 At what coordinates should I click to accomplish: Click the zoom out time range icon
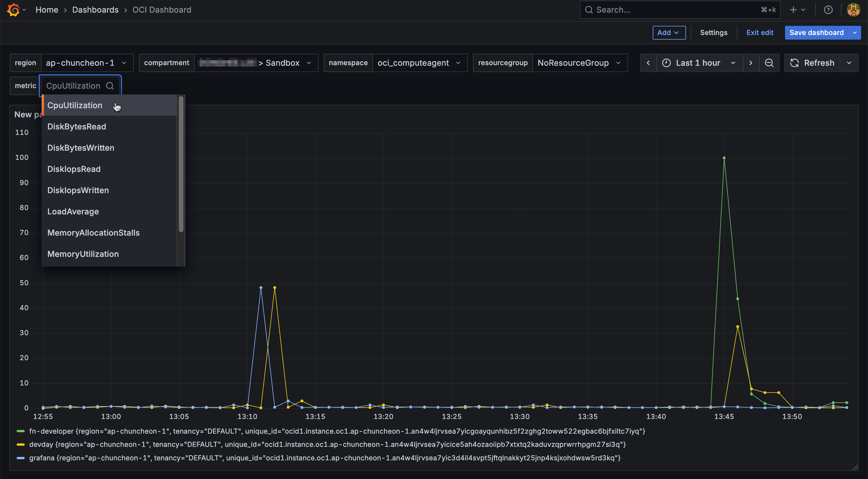tap(769, 63)
